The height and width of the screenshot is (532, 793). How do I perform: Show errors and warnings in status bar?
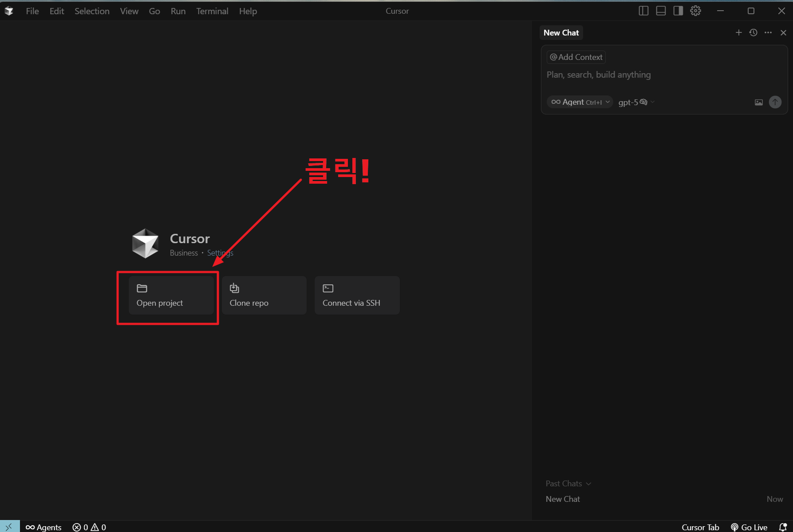[89, 527]
